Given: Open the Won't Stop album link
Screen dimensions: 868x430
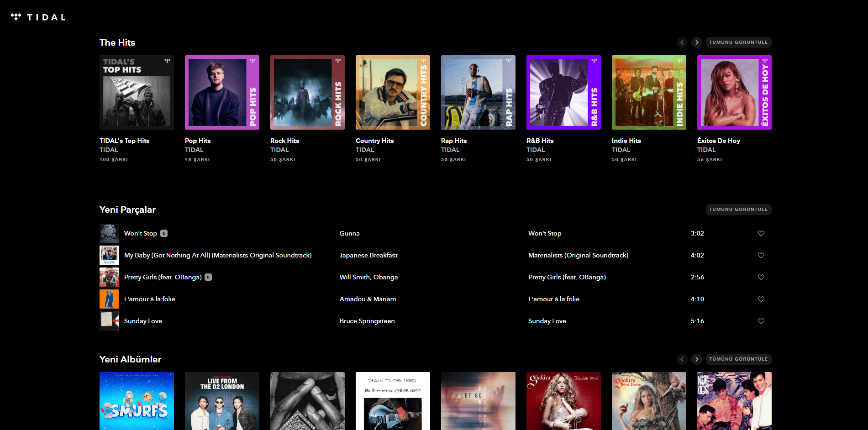Looking at the screenshot, I should click(x=545, y=233).
